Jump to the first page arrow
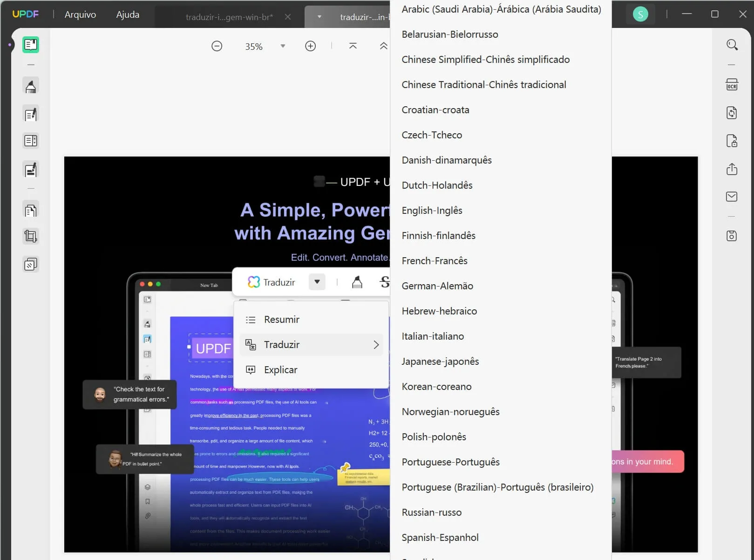 tap(353, 46)
